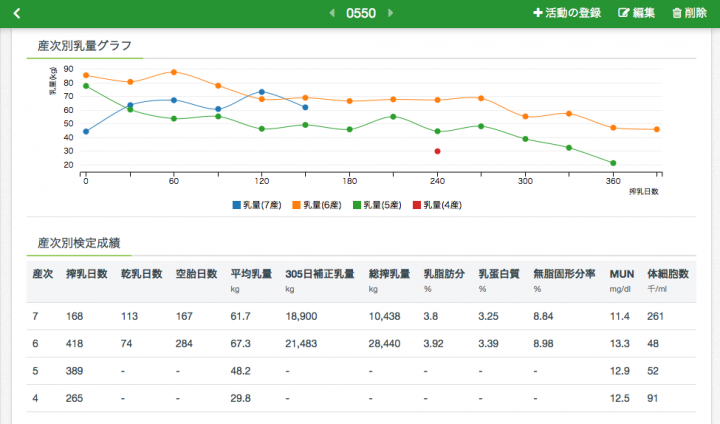Click the pencil icon beside 編集
720x424 pixels.
tap(625, 13)
